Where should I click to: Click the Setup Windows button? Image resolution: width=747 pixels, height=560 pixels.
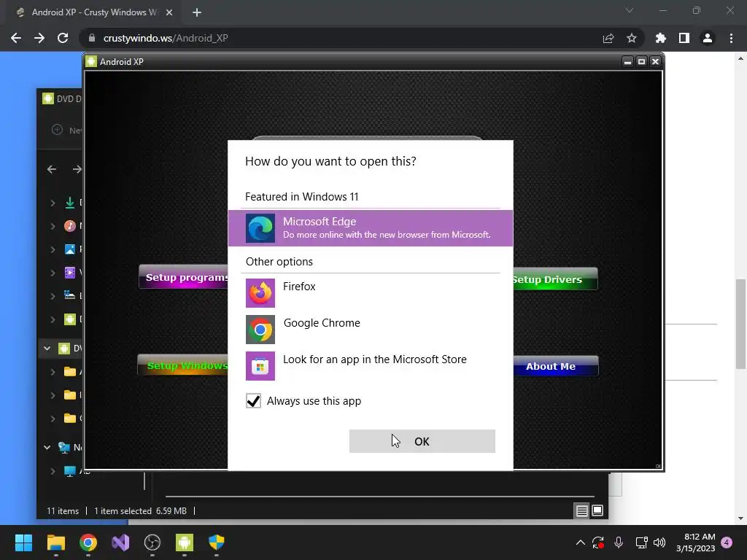(183, 365)
